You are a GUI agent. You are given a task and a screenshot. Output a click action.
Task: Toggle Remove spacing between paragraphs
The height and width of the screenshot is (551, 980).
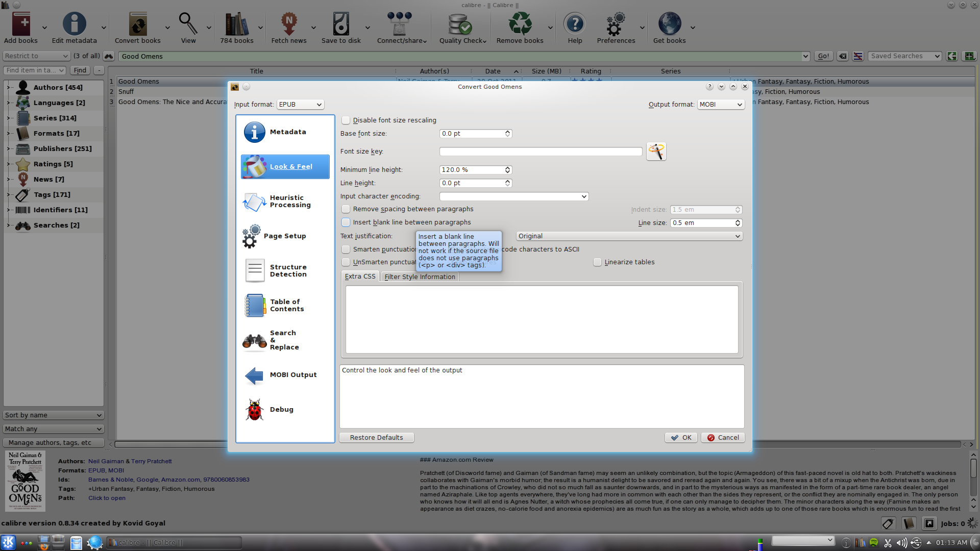pos(346,209)
